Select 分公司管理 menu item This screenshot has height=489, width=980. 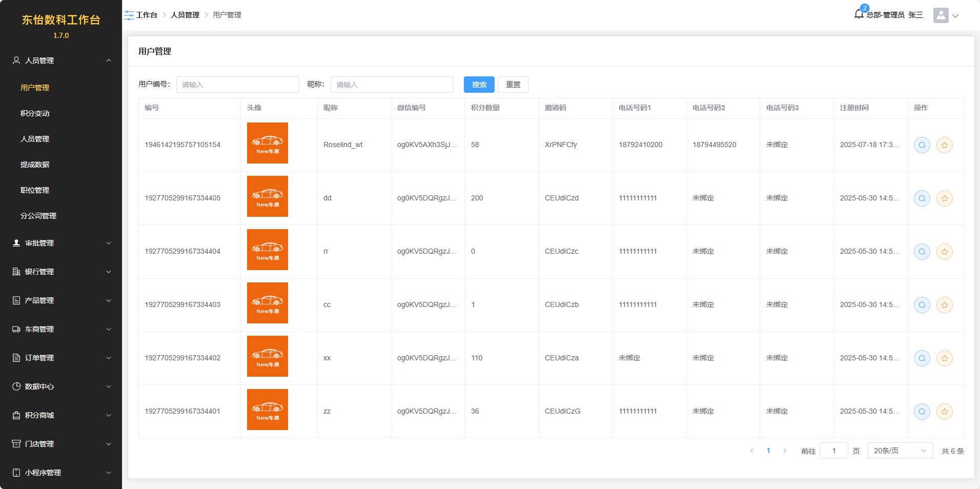coord(38,216)
